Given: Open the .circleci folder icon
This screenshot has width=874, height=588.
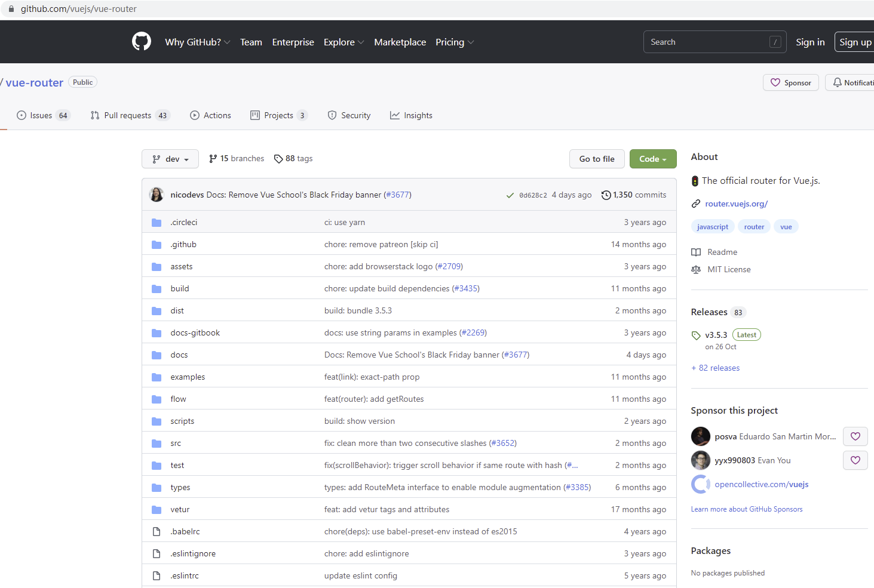Looking at the screenshot, I should point(157,223).
